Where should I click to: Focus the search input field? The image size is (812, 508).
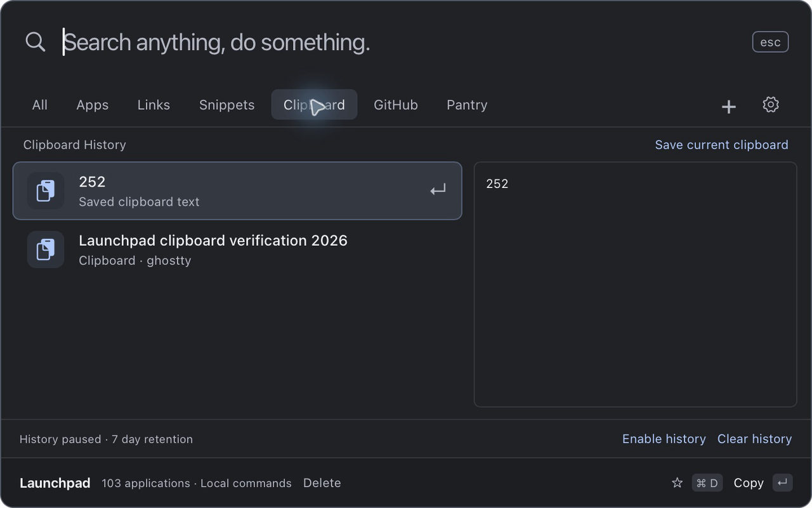[x=400, y=42]
